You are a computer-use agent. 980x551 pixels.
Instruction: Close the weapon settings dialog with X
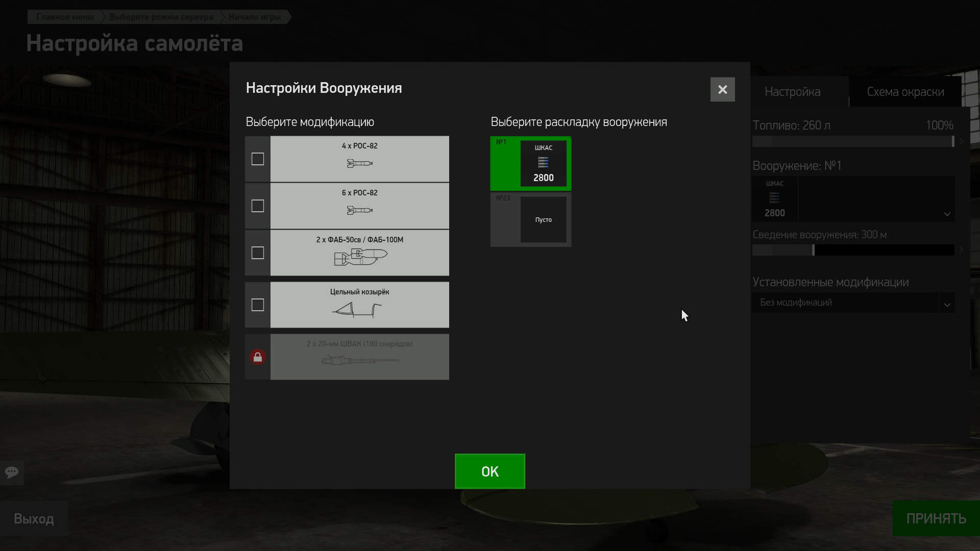pyautogui.click(x=722, y=90)
